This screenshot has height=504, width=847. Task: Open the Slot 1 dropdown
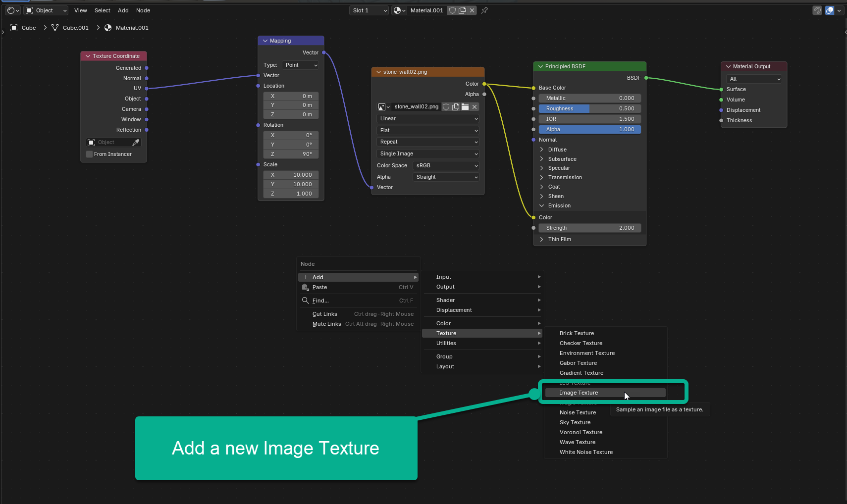[x=369, y=10]
